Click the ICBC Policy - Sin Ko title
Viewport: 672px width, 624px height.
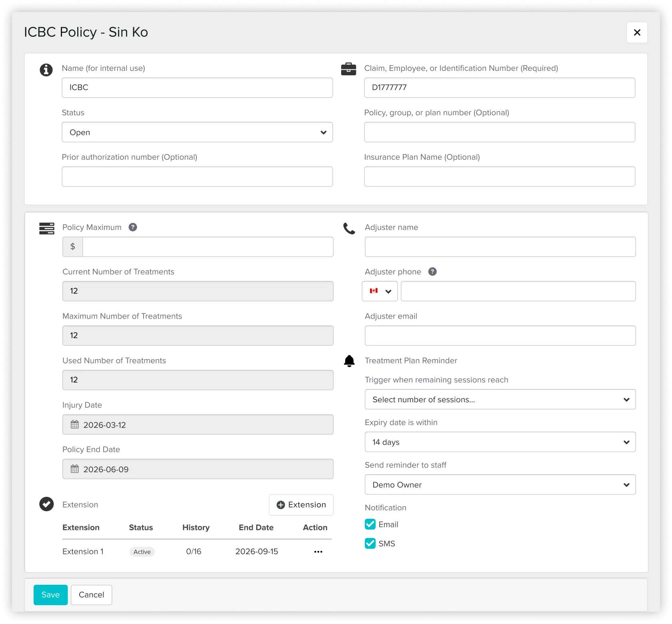pyautogui.click(x=86, y=32)
